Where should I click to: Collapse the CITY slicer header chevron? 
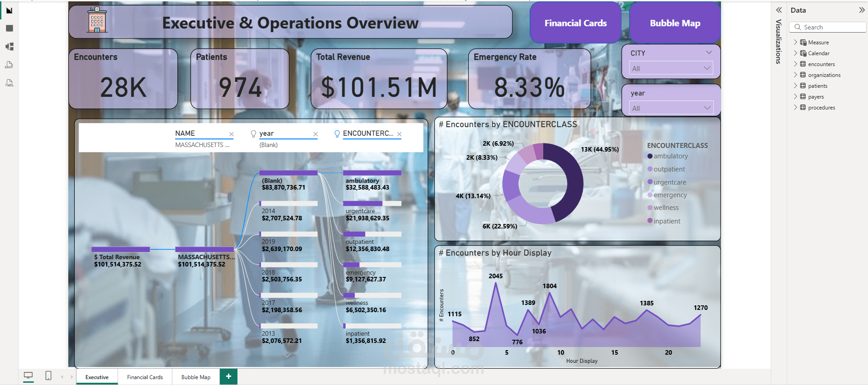point(709,53)
